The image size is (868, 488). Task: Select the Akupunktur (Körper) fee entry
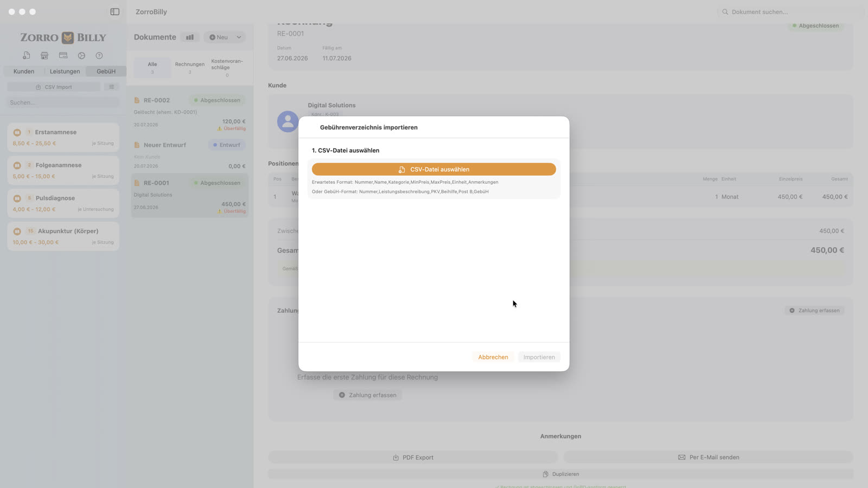[x=63, y=236]
